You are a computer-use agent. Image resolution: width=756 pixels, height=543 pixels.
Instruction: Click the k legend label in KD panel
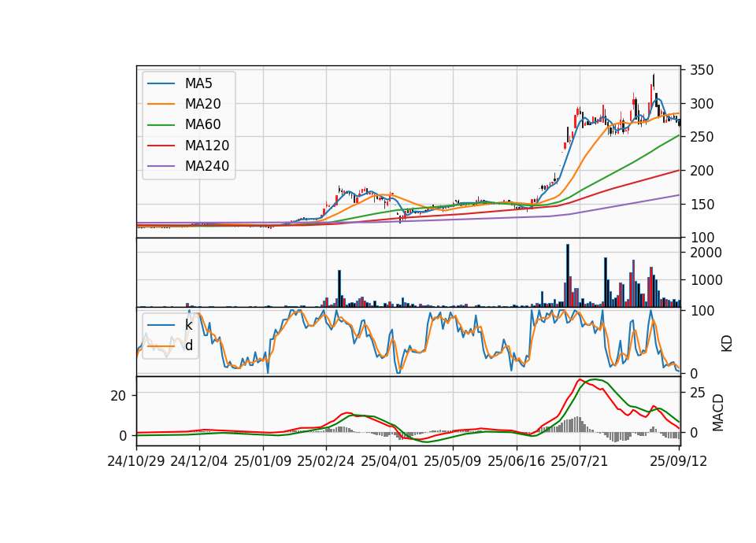pos(189,325)
